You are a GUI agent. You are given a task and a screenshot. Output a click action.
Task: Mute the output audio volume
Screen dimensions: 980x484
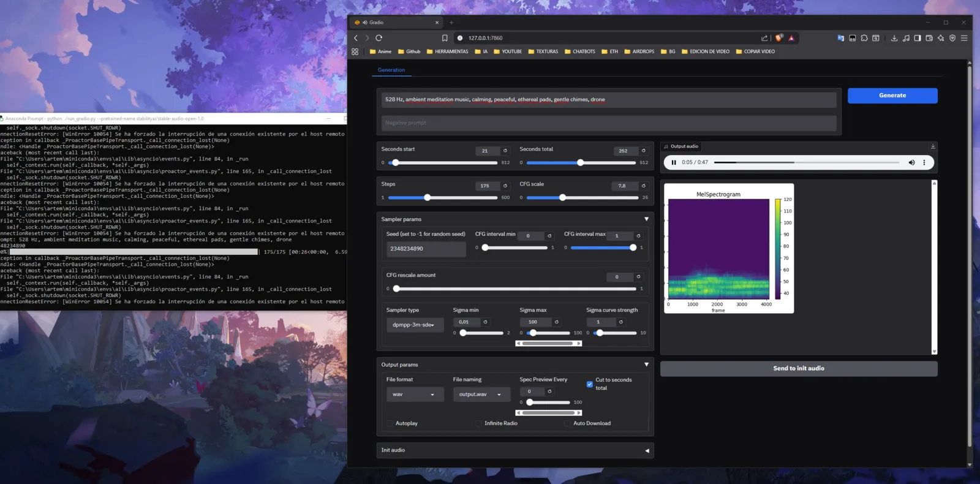click(x=911, y=162)
